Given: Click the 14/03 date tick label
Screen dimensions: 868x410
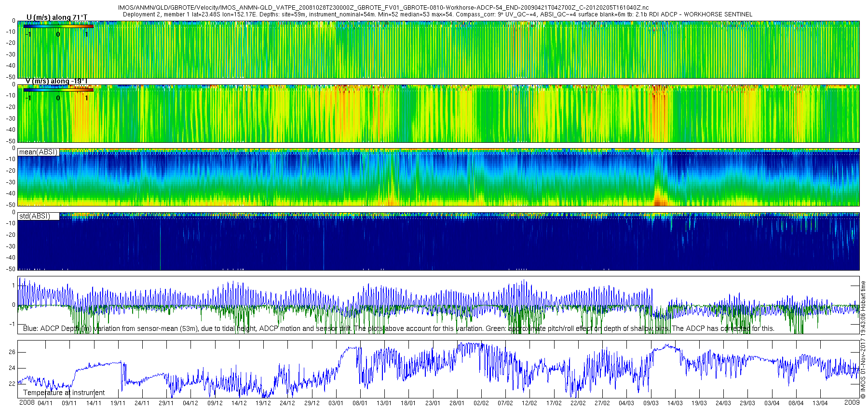Looking at the screenshot, I should tap(675, 403).
